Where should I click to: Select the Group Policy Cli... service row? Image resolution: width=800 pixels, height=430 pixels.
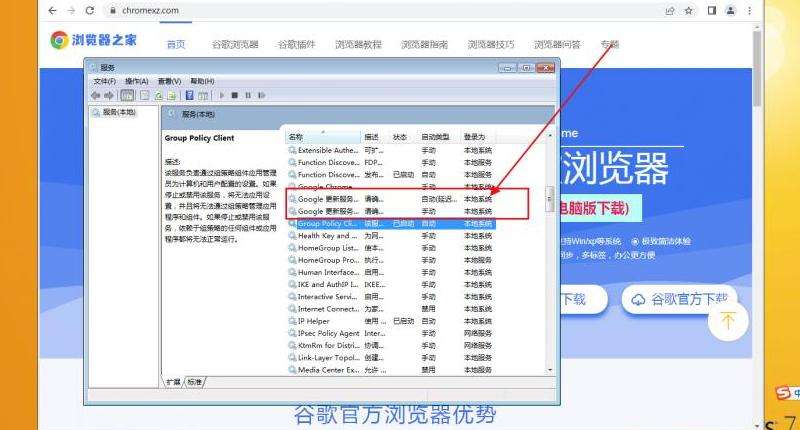point(390,223)
